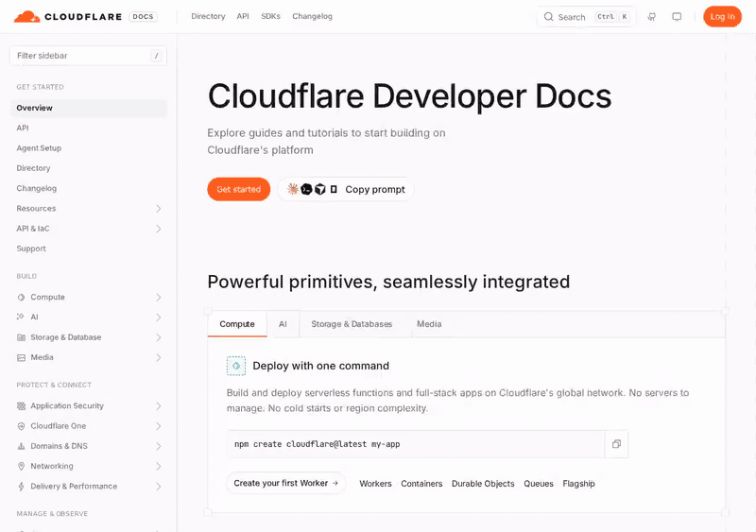
Task: Expand the Cloudflare One chevron
Action: [158, 426]
